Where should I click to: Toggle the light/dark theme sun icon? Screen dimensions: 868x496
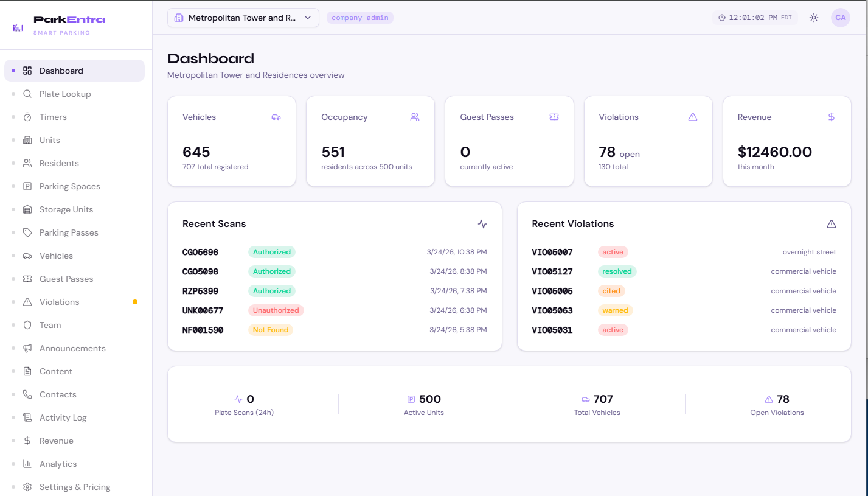[813, 18]
